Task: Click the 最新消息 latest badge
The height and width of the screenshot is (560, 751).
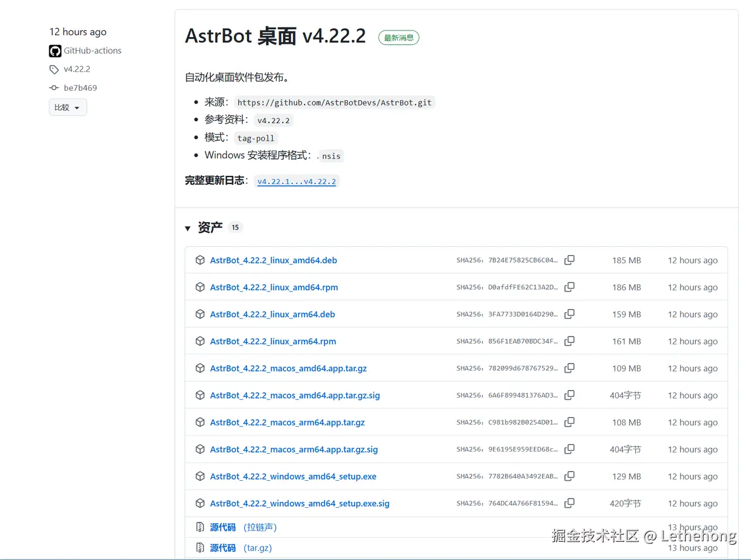Action: point(399,38)
